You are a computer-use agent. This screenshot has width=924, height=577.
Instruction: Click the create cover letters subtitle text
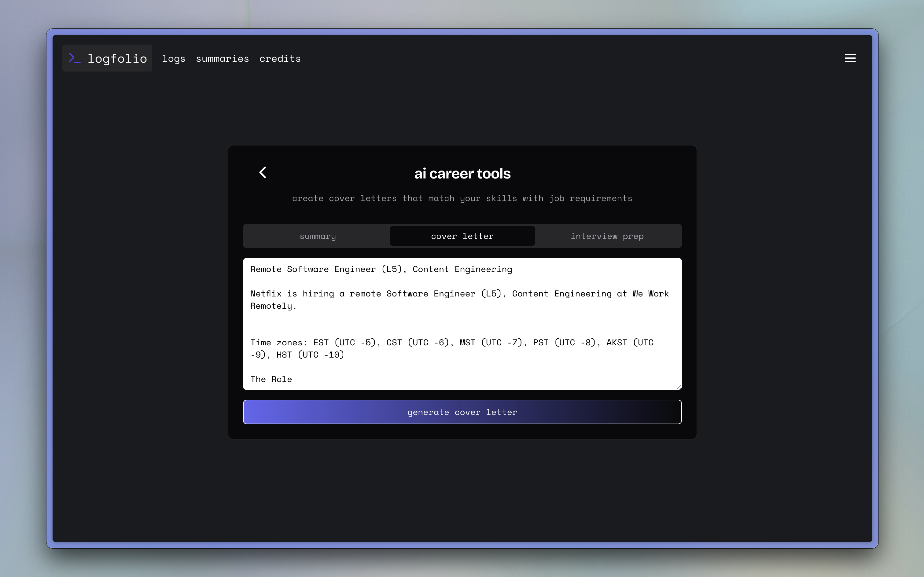pos(462,198)
